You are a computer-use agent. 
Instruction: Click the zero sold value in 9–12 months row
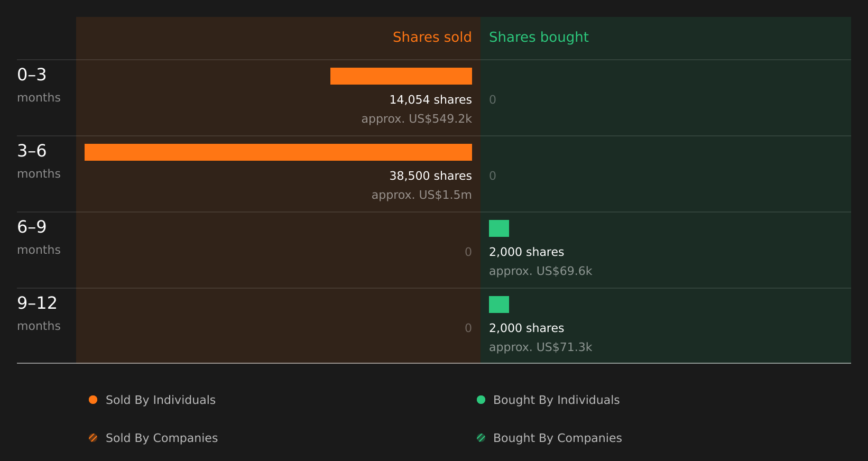click(468, 328)
